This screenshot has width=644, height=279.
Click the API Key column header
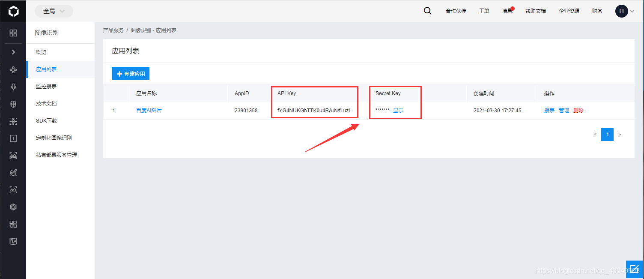point(286,93)
